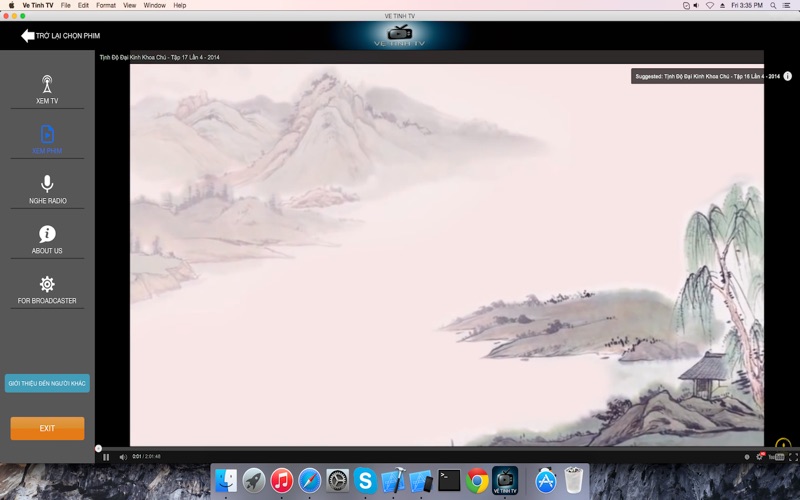Open Trash from the Dock

(x=573, y=481)
